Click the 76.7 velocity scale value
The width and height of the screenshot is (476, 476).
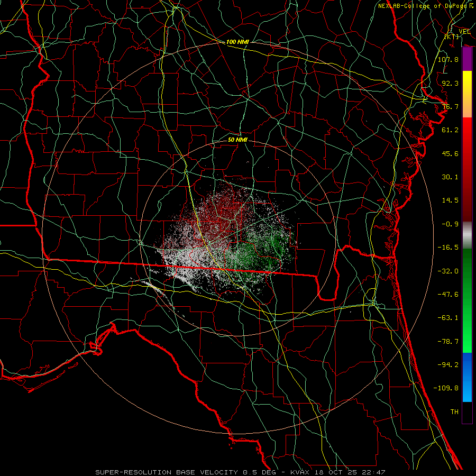(450, 106)
